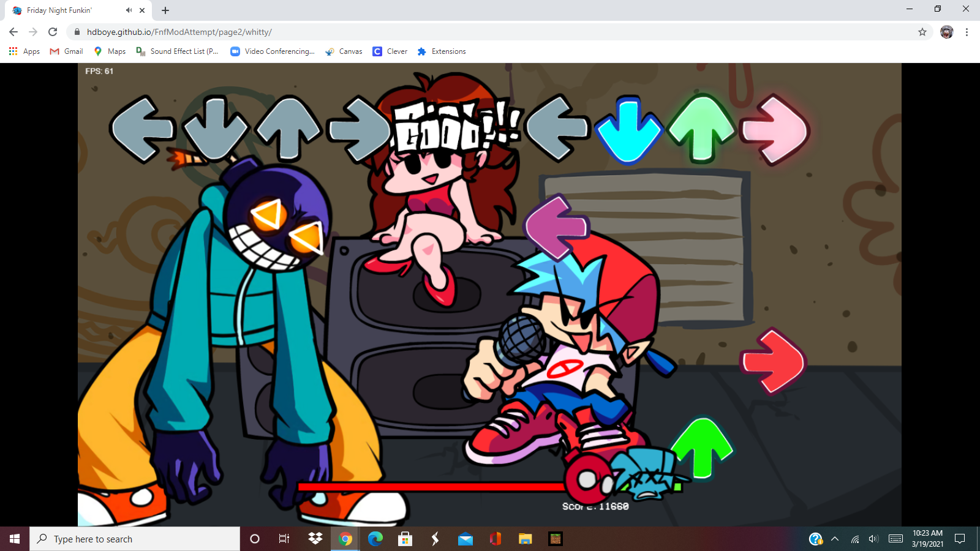Click the player's pink right arrow receptor
The image size is (980, 551).
click(x=775, y=130)
